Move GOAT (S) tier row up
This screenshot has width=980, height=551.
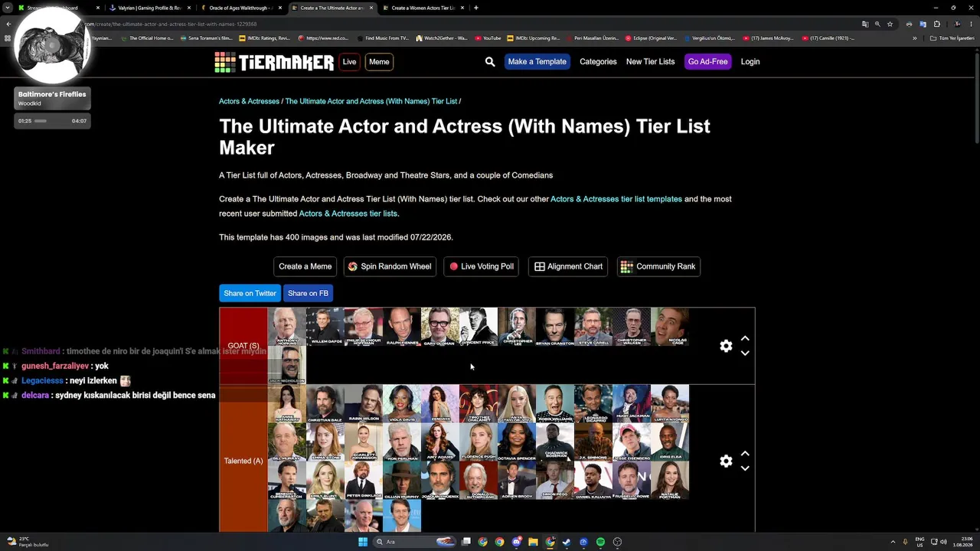click(745, 338)
